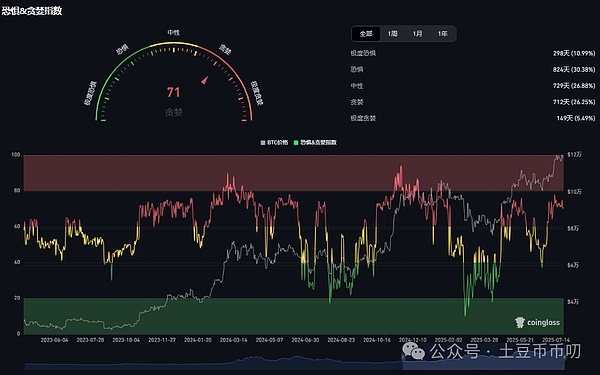The height and width of the screenshot is (375, 600).
Task: Switch to the 1年 range tab
Action: (442, 34)
